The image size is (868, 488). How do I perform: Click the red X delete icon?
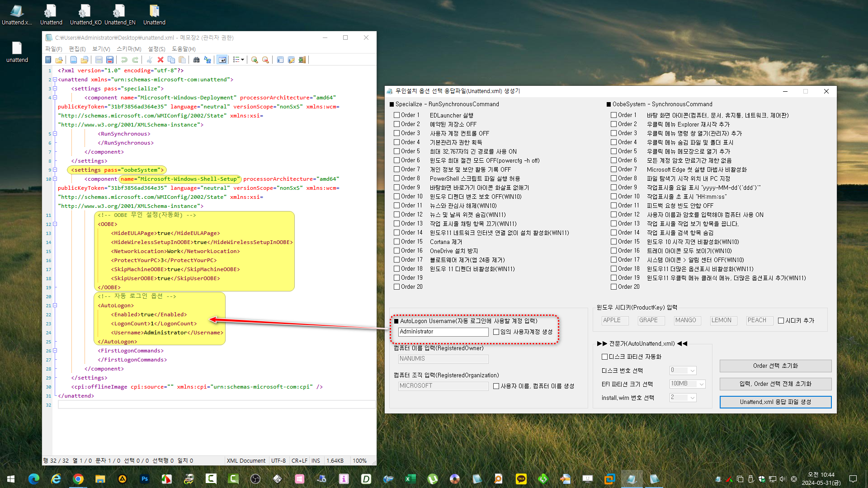160,60
